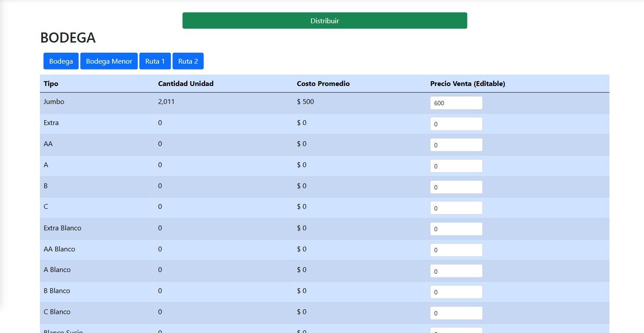The width and height of the screenshot is (644, 333).
Task: Select the Ruta 2 button
Action: click(x=188, y=61)
